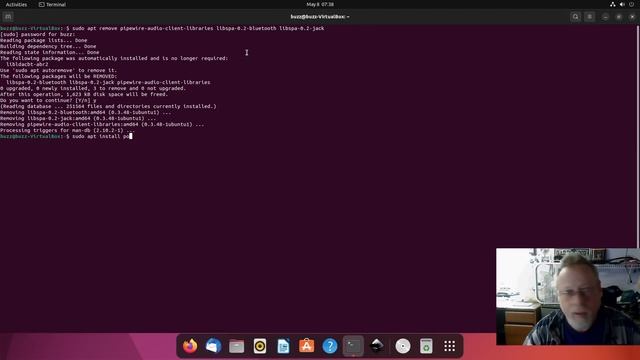Maximize the terminal window
This screenshot has height=360, width=640.
click(x=619, y=17)
